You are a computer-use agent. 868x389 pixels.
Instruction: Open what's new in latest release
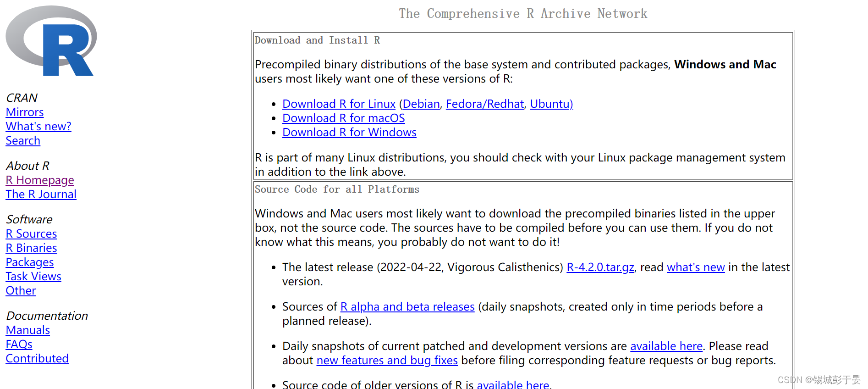[696, 267]
